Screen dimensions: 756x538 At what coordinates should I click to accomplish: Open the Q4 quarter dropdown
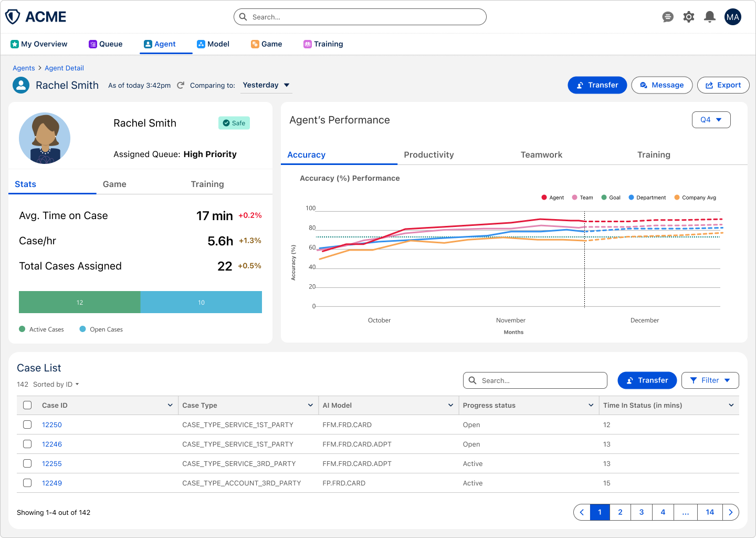pos(711,120)
